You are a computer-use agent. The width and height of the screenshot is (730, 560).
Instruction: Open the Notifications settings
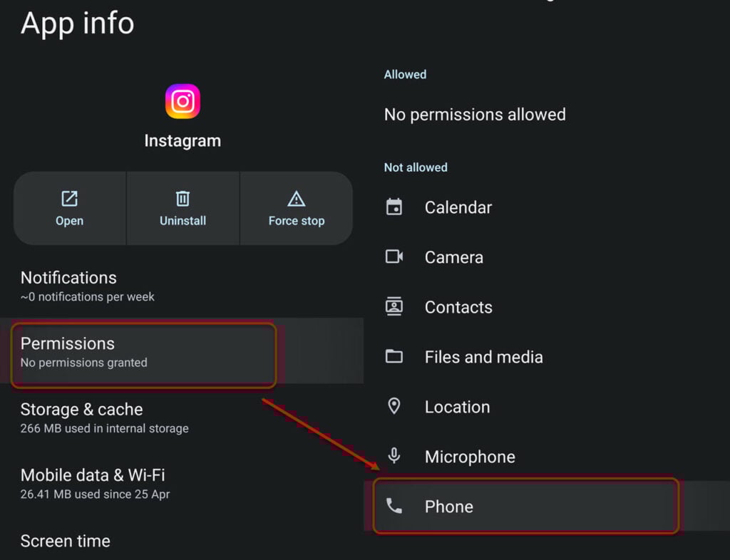coord(182,286)
